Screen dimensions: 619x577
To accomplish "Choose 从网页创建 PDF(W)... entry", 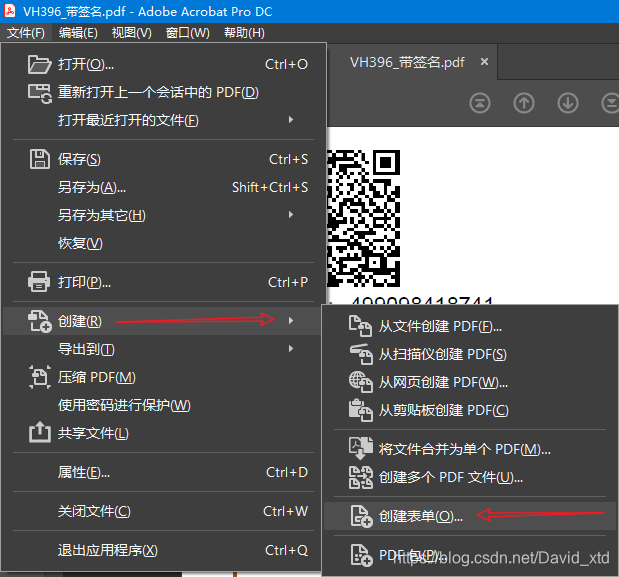I will pyautogui.click(x=470, y=382).
